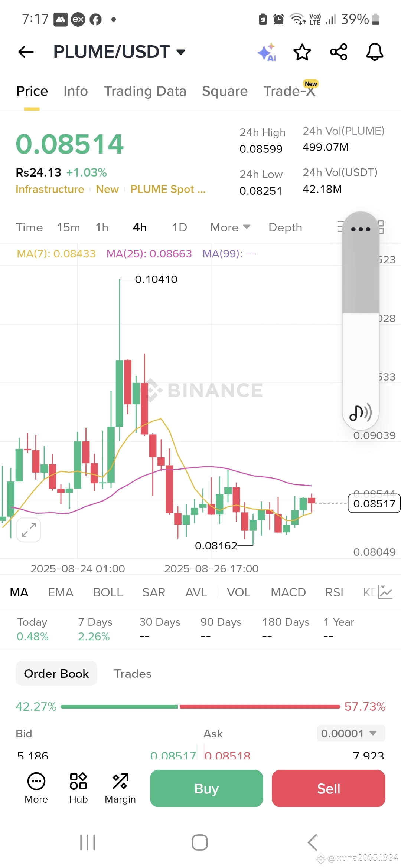Switch to the Depth chart view

(x=285, y=227)
